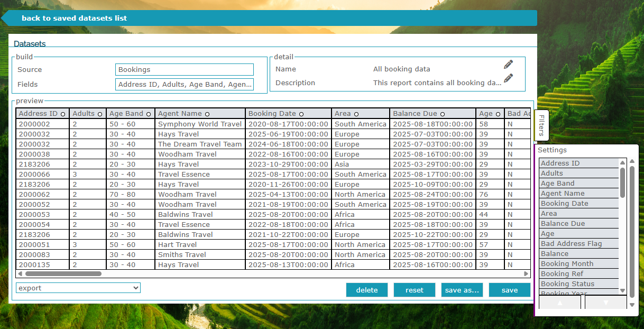Viewport: 644px width, 329px height.
Task: Click the Booking Date column header
Action: (x=288, y=114)
